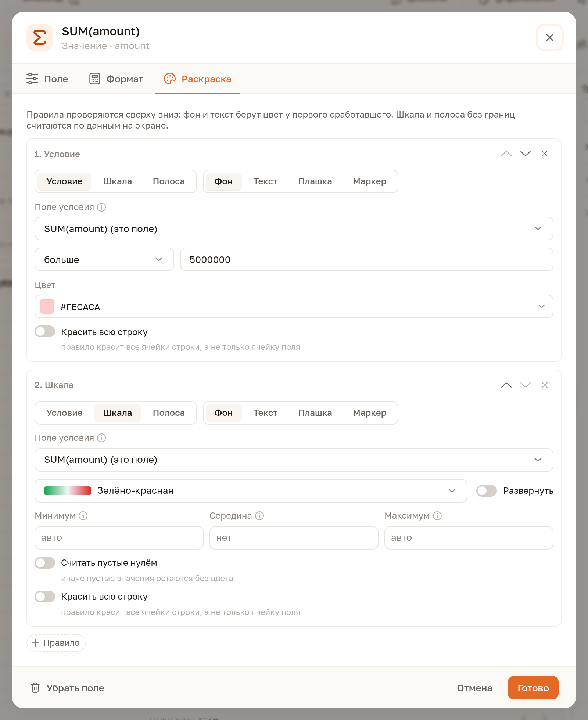
Task: Select Полоса mode in rule 1
Action: point(169,181)
